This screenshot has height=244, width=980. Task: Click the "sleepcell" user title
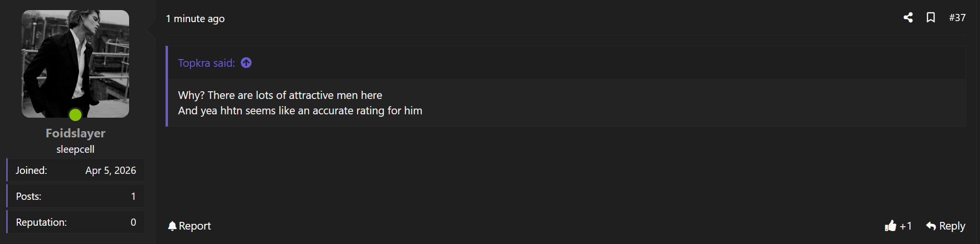(x=75, y=149)
